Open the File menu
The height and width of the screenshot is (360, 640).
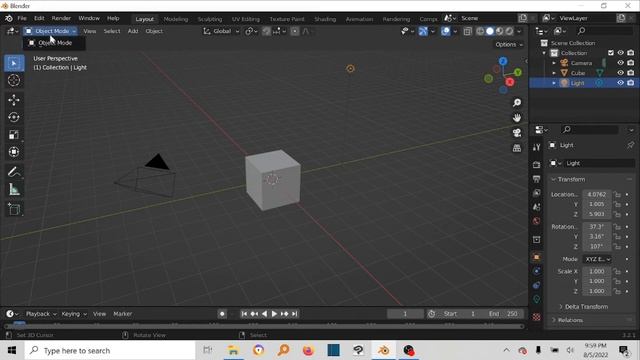(22, 18)
